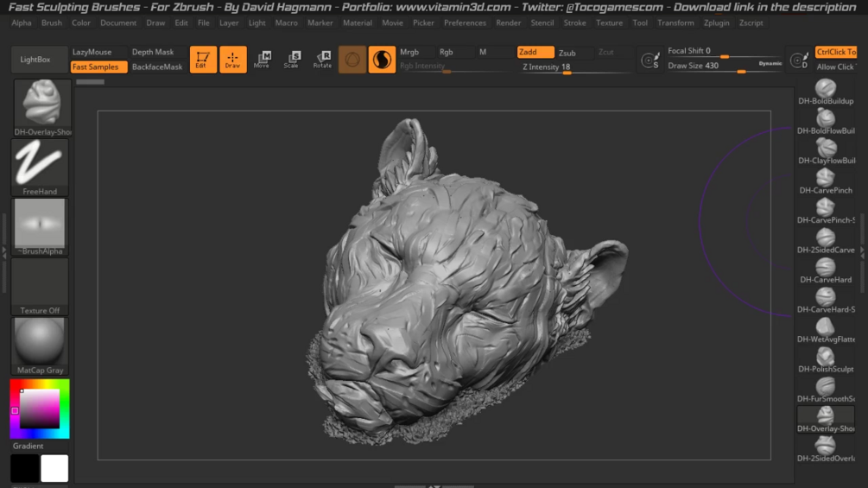Select DH-PolishSculpt brush
The image size is (868, 488).
pyautogui.click(x=826, y=357)
